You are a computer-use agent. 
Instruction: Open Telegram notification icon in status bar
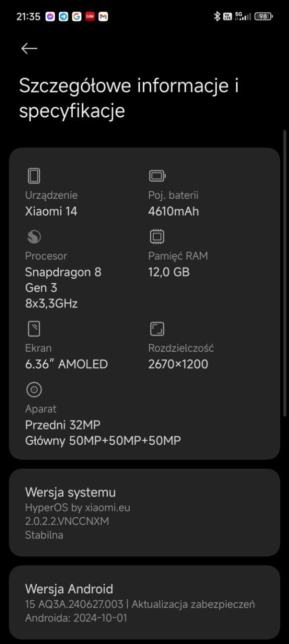click(63, 17)
